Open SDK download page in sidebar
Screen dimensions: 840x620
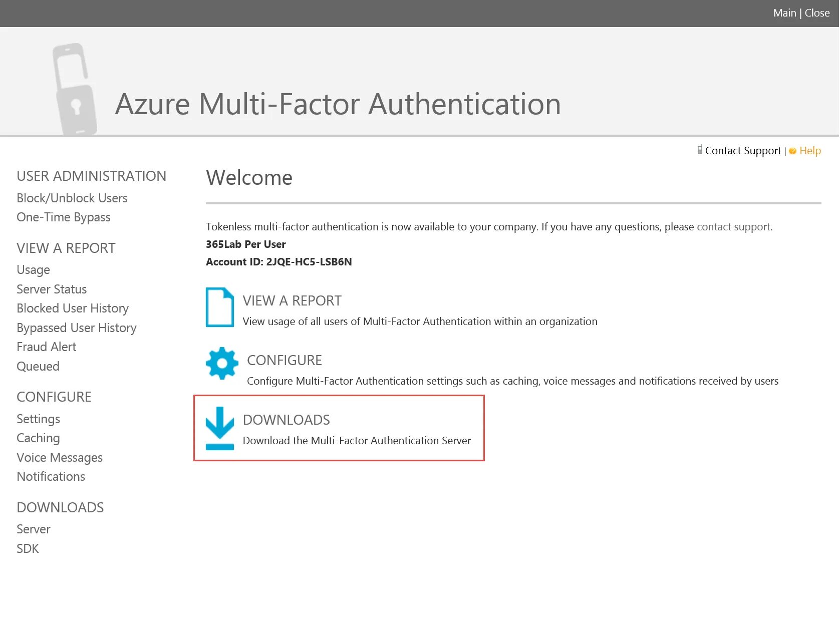[28, 548]
